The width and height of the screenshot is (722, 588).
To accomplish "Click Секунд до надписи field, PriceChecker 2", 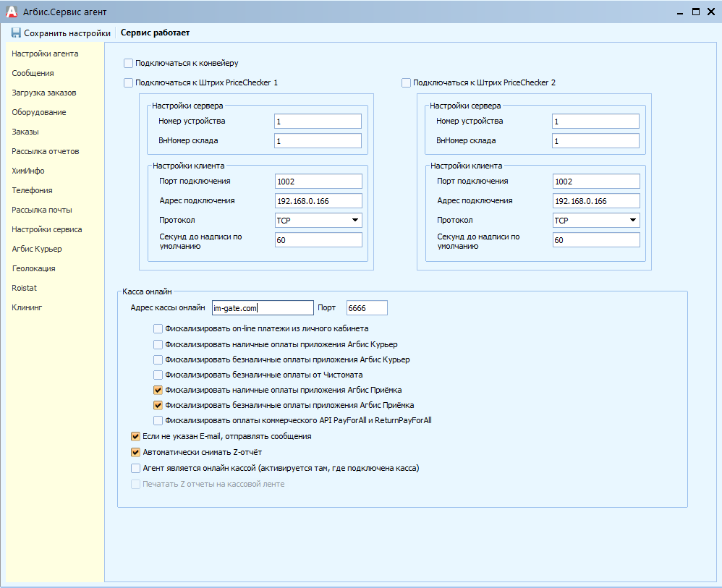I will click(596, 240).
